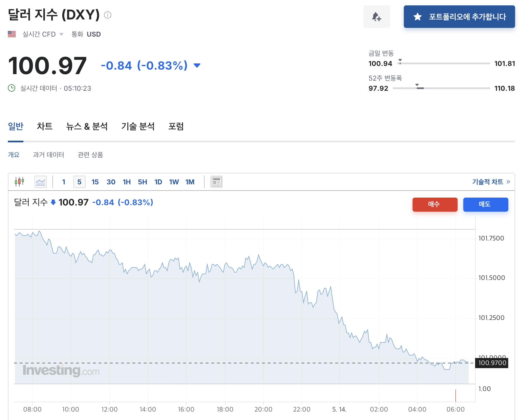Click the day low value 100.94
This screenshot has height=420, width=523.
click(x=380, y=63)
